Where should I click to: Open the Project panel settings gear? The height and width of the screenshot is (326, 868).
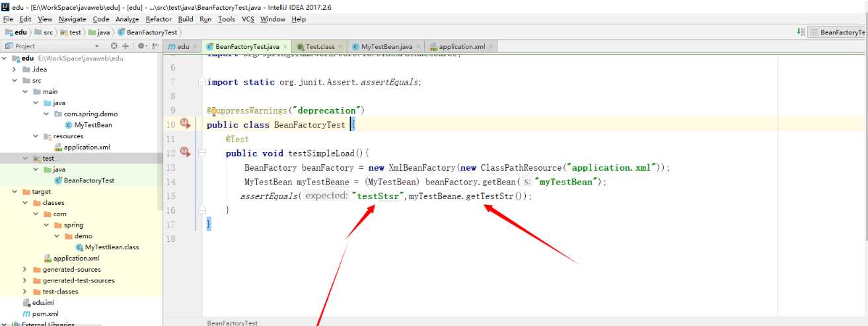141,46
